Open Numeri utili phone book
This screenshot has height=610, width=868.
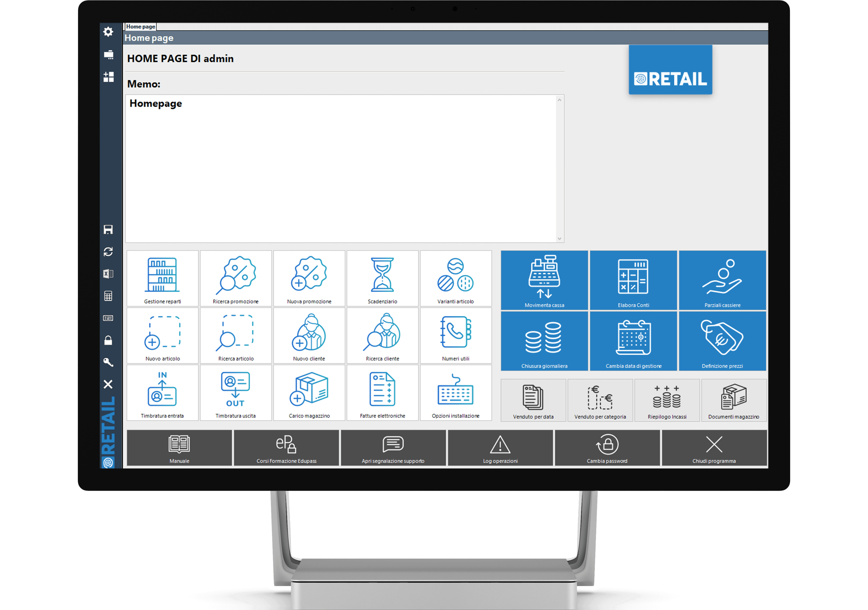point(455,335)
